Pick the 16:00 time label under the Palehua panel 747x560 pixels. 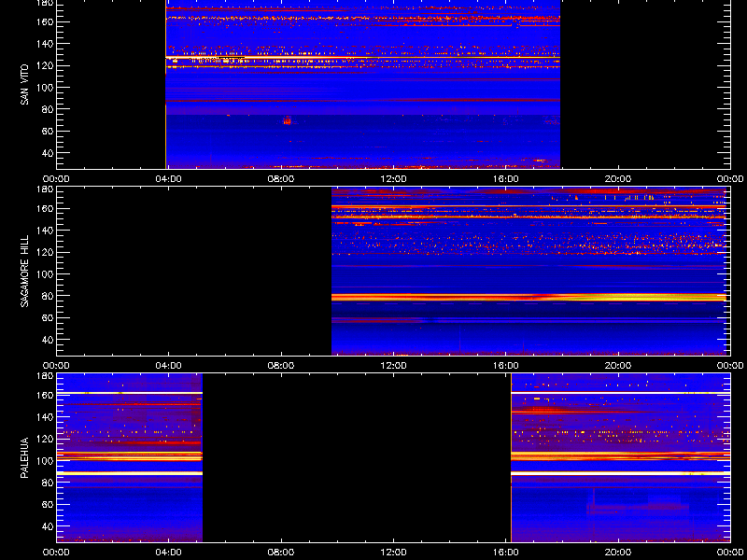(506, 553)
